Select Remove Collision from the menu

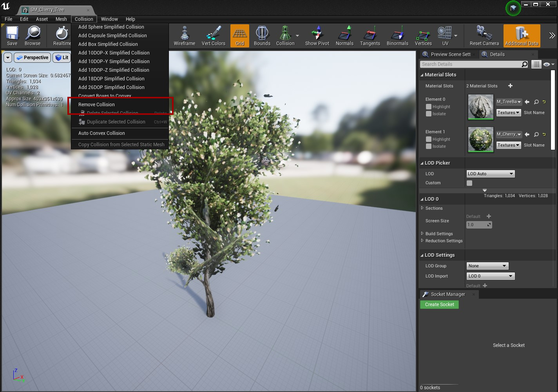96,104
